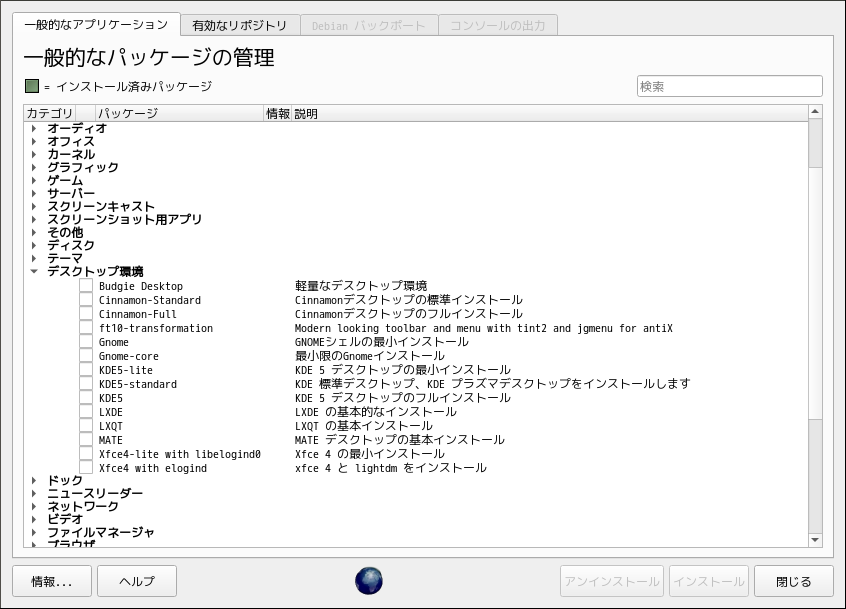Select description GNOMEシェルの最小インストール

click(381, 342)
